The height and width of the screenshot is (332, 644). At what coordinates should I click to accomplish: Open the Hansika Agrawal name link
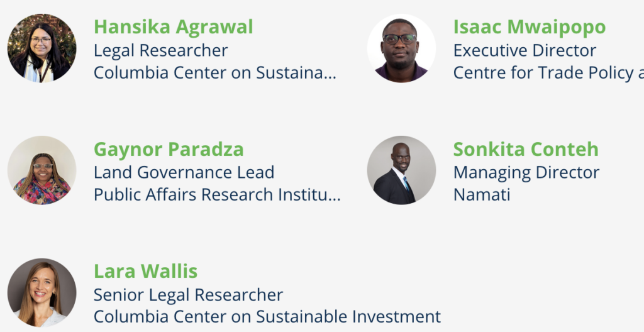pos(174,27)
